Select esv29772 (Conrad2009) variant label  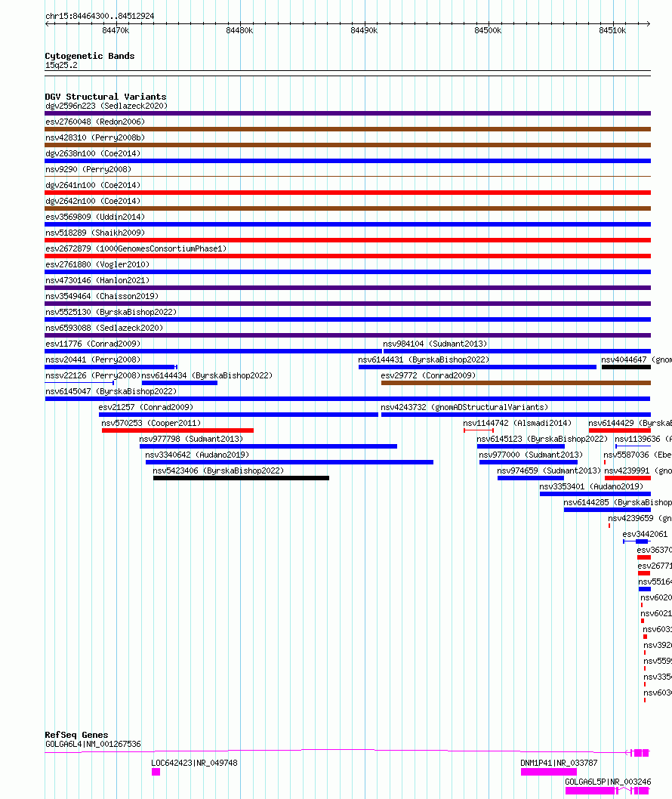tap(428, 375)
